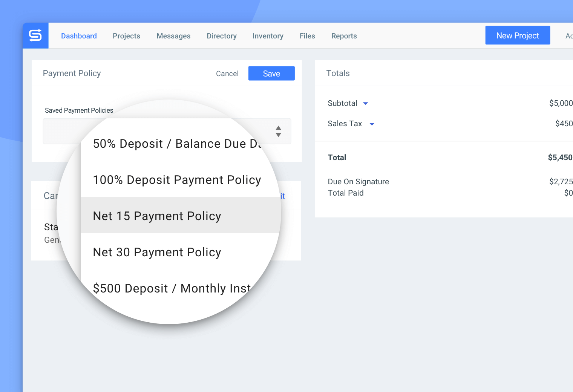The image size is (573, 392).
Task: Click the $5,450 total amount
Action: (560, 158)
